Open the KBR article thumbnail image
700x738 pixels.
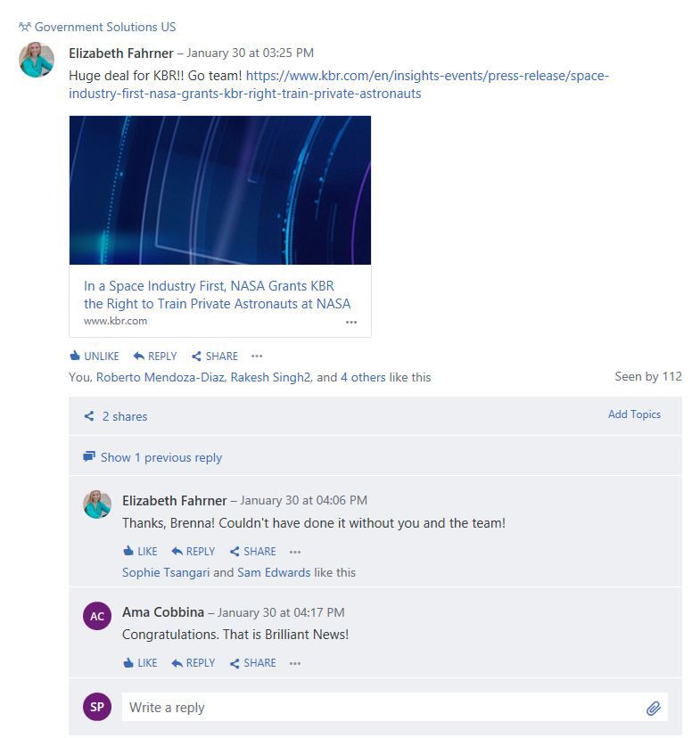click(x=220, y=190)
